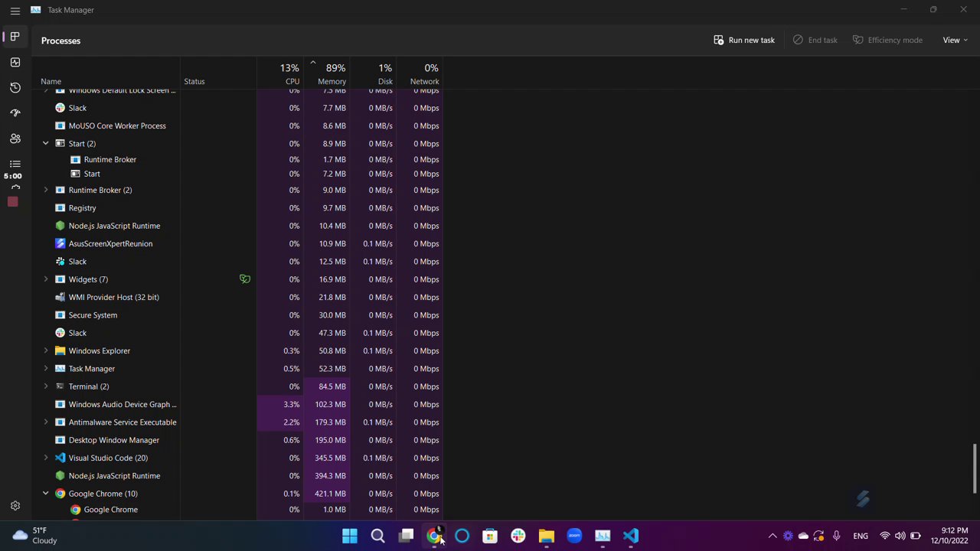Select AsusScreenXpertReunion process
The image size is (980, 551).
pyautogui.click(x=237, y=243)
